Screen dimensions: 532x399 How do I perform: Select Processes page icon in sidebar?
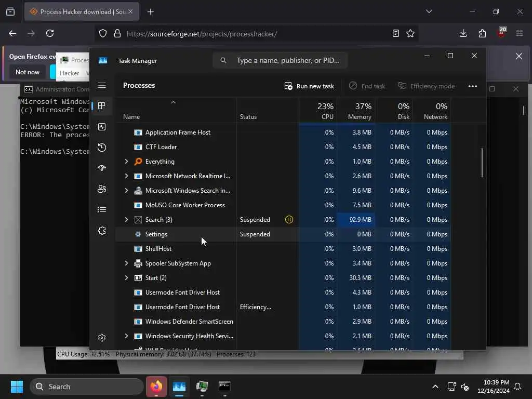click(101, 106)
